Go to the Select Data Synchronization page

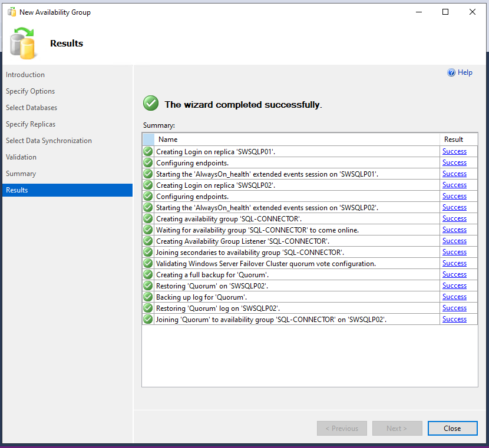coord(49,141)
